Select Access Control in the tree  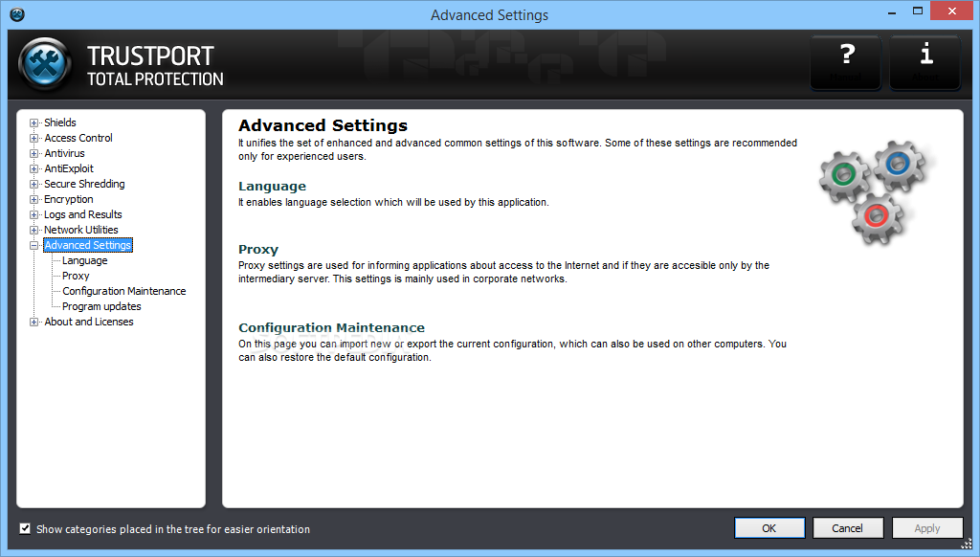(x=78, y=138)
